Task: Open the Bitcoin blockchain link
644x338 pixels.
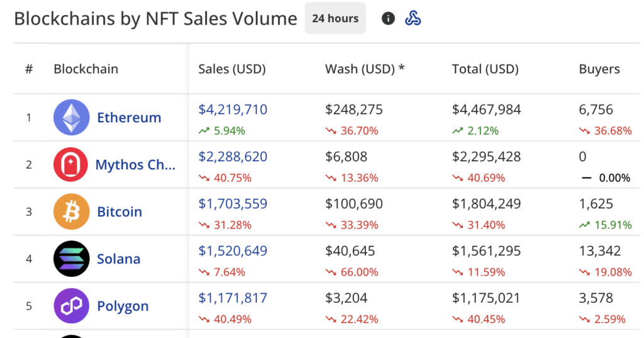Action: 119,211
